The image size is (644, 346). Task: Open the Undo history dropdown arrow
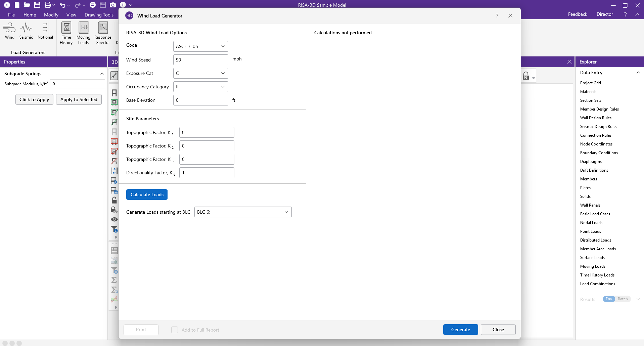(68, 5)
